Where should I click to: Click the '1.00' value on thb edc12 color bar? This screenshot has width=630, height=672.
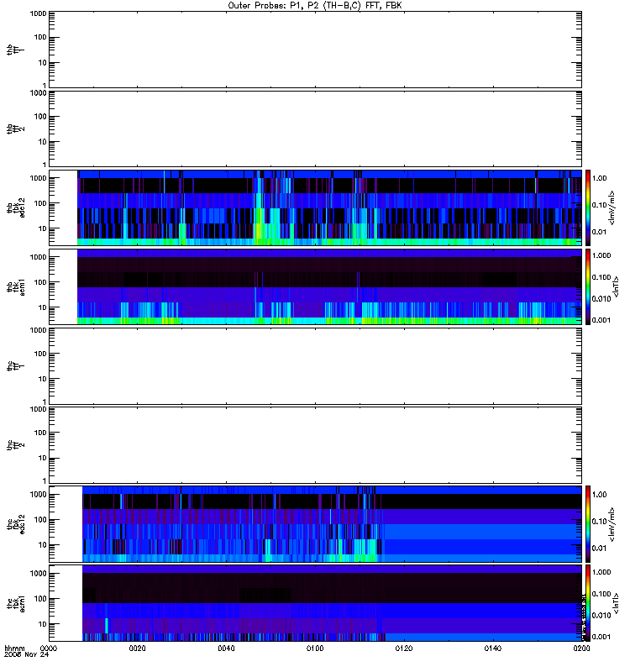point(599,178)
